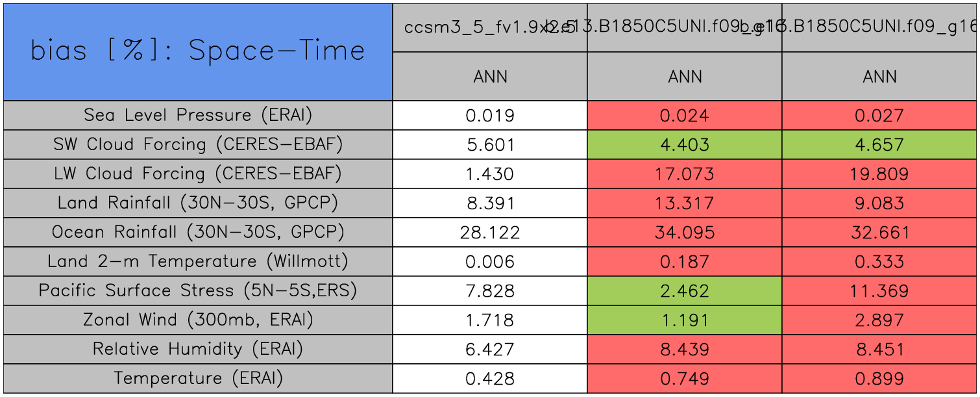Screen dimensions: 980x397
Task: Click the Ocean Rainfall (30N-30S, GPCP) row label
Action: tap(198, 233)
